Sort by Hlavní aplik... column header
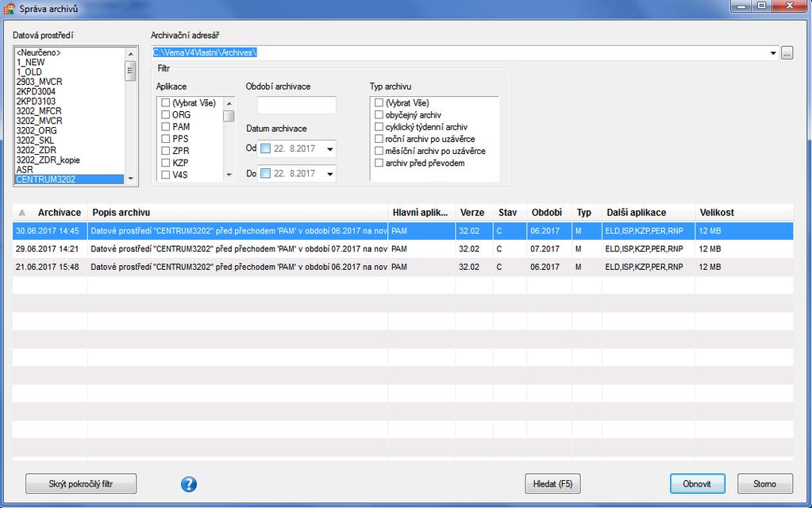The height and width of the screenshot is (508, 812). pos(421,212)
